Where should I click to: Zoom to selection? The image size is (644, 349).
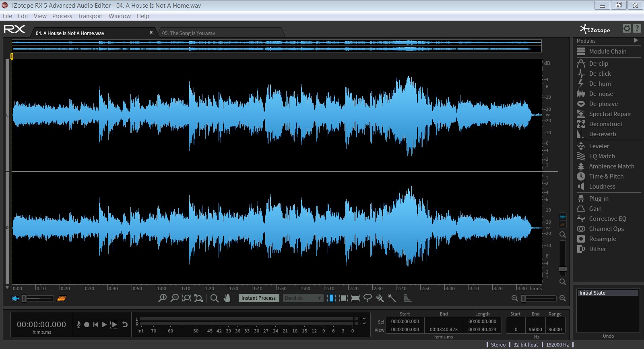(x=187, y=298)
